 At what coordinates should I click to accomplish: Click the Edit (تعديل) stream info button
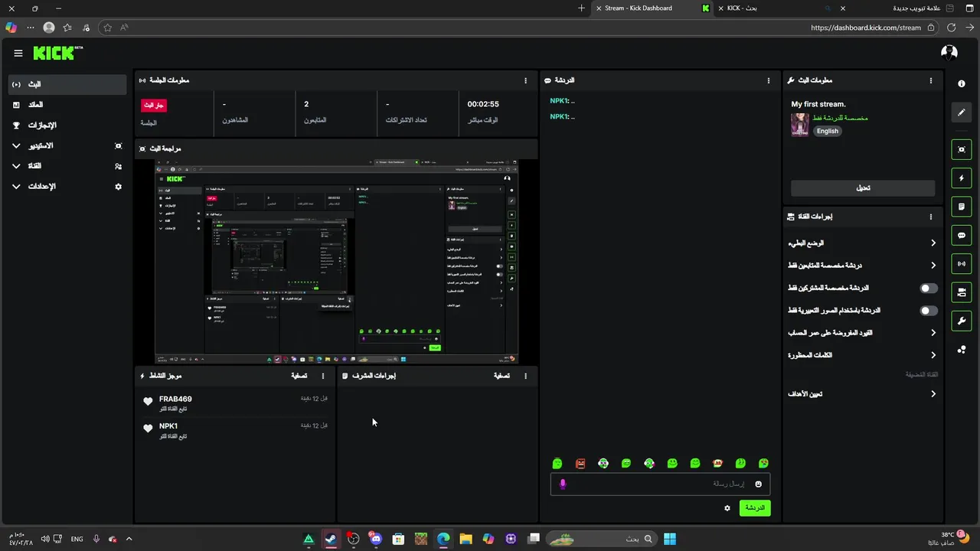863,188
